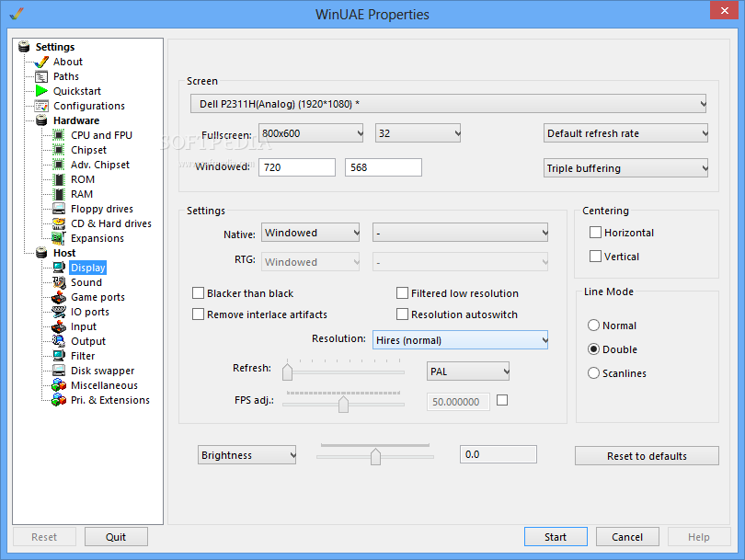Click the FPS adj. slider thumb

(343, 404)
